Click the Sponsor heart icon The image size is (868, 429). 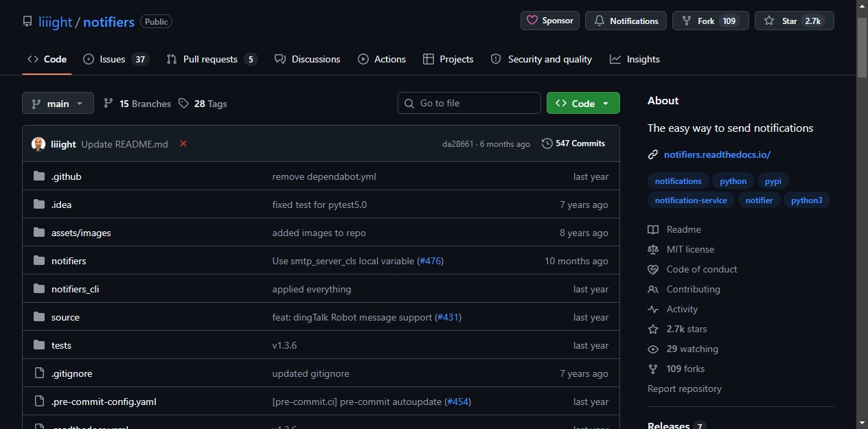pos(532,21)
